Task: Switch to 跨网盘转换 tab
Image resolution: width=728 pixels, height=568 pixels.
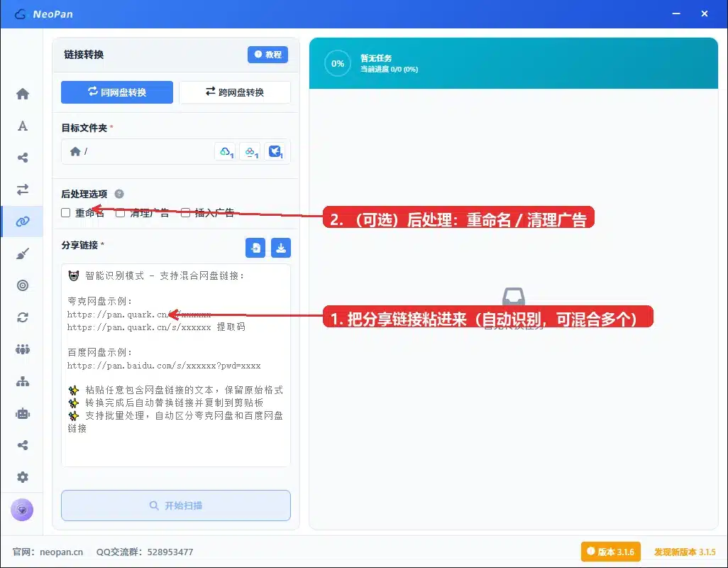Action: [235, 92]
